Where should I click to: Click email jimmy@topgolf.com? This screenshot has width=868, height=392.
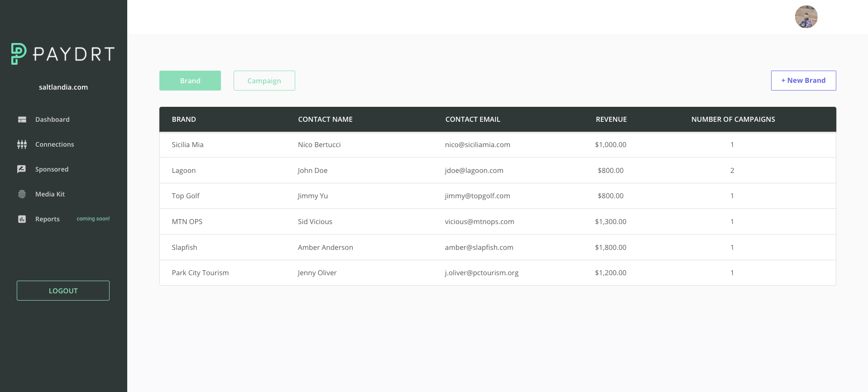(x=477, y=196)
